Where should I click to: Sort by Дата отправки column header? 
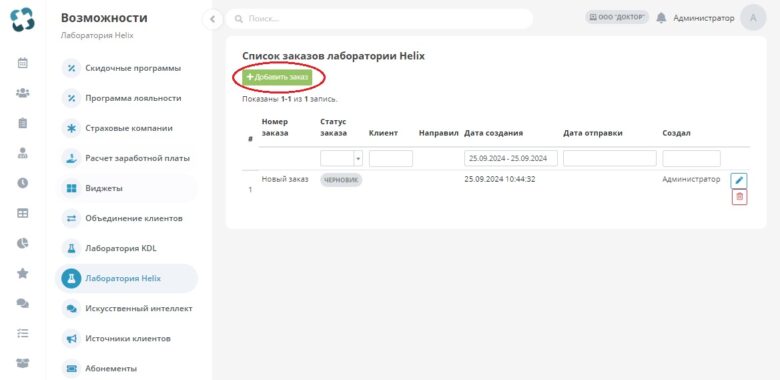pyautogui.click(x=592, y=133)
